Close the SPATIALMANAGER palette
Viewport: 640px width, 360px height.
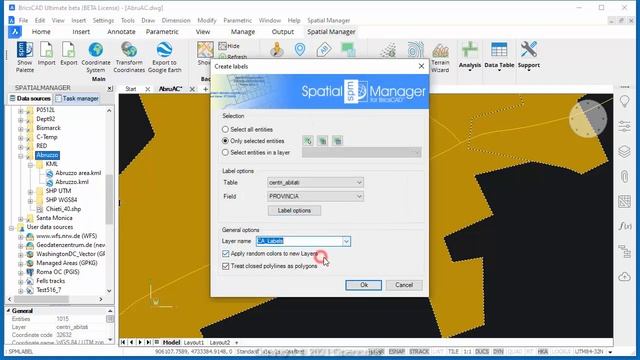110,88
